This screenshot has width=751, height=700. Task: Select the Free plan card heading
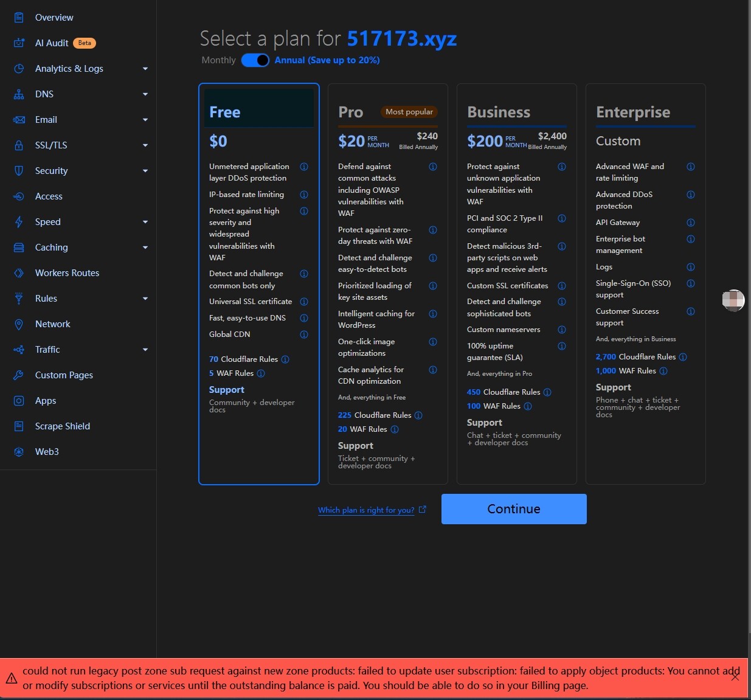(x=225, y=113)
